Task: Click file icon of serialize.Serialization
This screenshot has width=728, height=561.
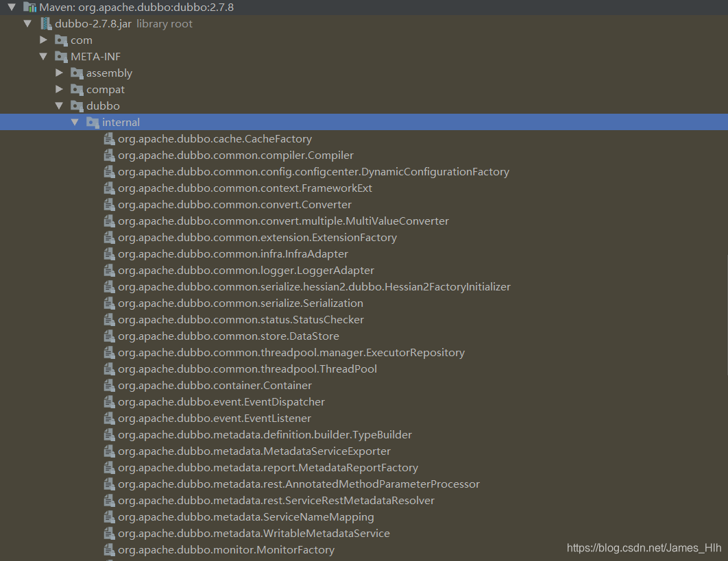Action: coord(109,303)
